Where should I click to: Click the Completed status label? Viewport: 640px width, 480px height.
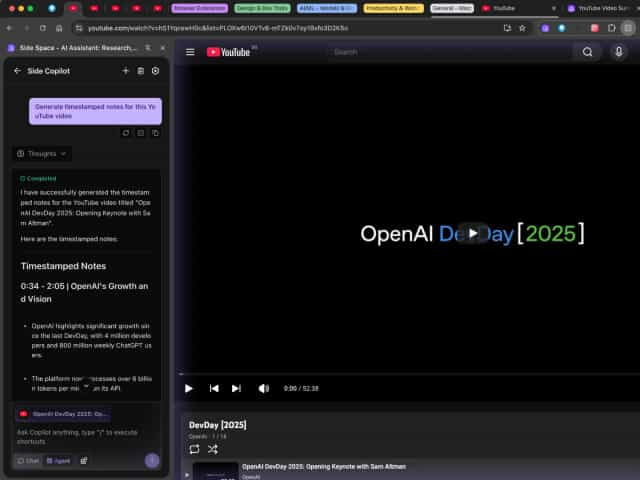tap(38, 178)
